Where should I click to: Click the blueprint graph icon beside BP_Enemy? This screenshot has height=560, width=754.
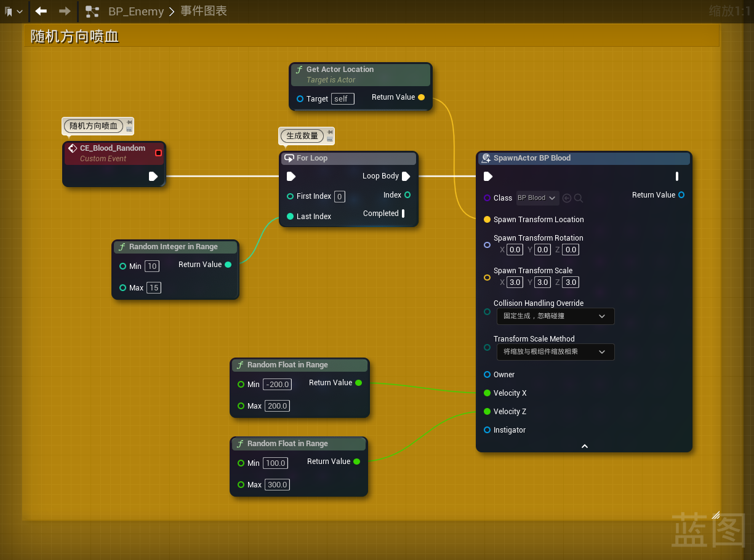92,11
